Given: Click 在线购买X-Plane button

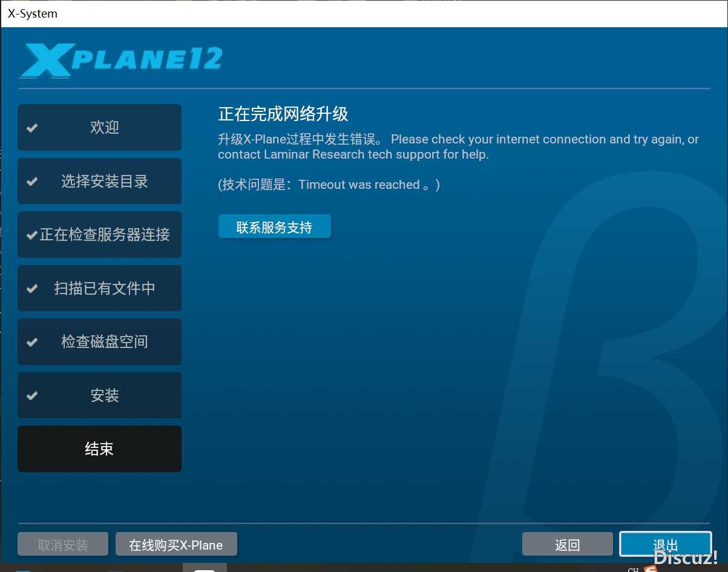Looking at the screenshot, I should (176, 544).
